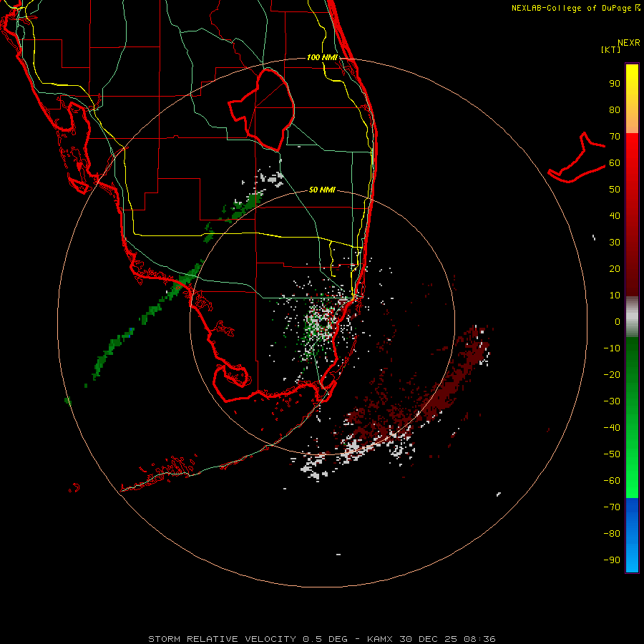Select the -60 value on velocity scale

click(612, 481)
